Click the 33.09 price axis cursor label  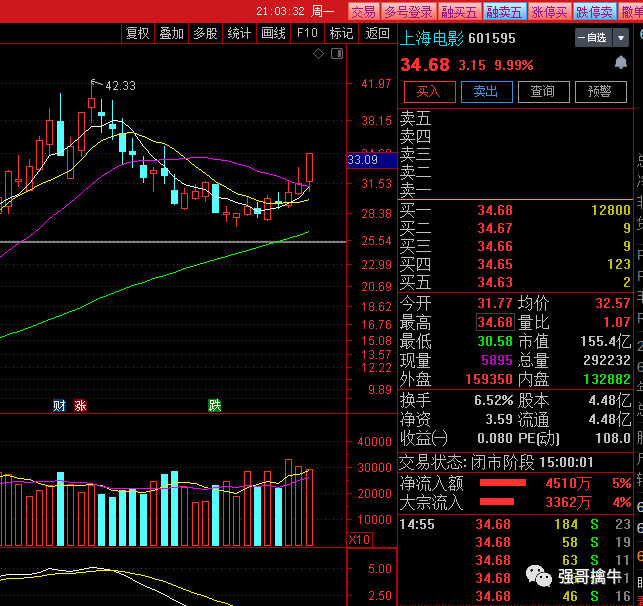[372, 160]
